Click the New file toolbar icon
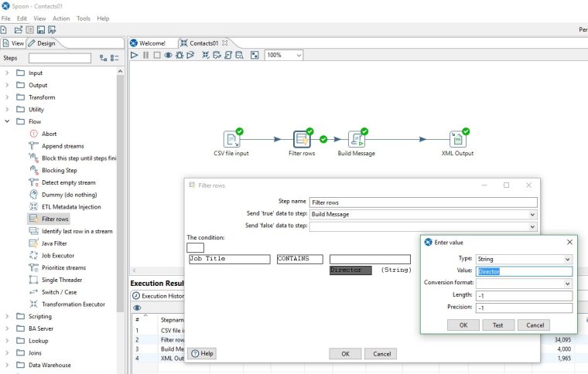Screen dimensions: 588x374 pos(4,30)
